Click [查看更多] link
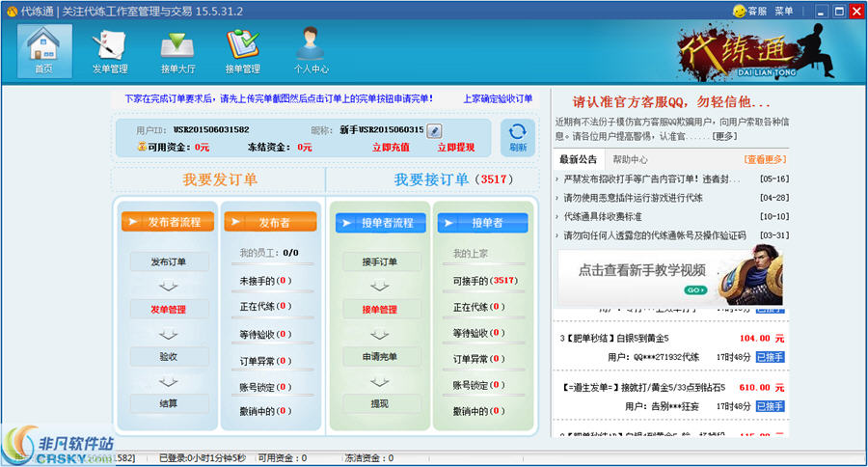Viewport: 868px width, 467px height. (765, 159)
